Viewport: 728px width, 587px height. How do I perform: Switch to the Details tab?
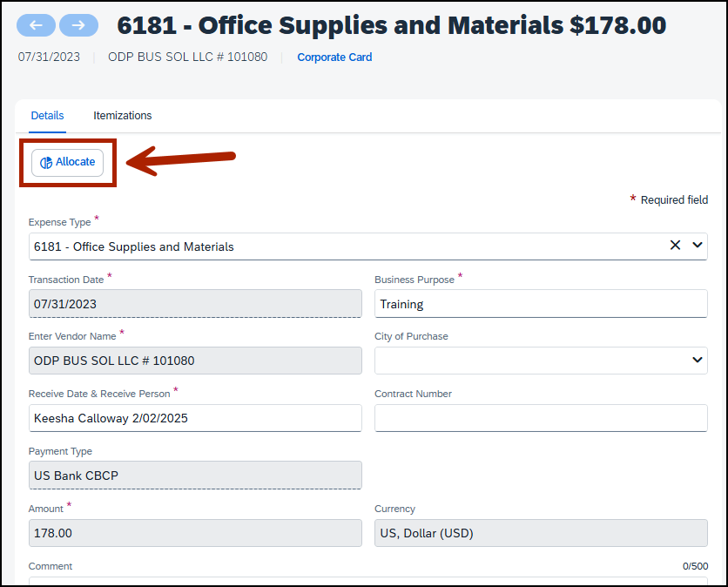pyautogui.click(x=47, y=116)
